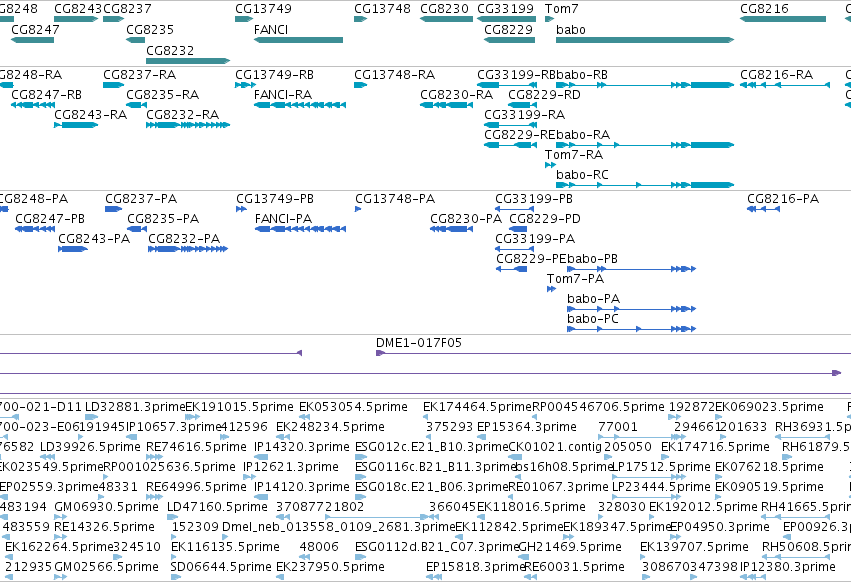Click the CG13748 gene label
Viewport: 851px width, 582px height.
(382, 9)
